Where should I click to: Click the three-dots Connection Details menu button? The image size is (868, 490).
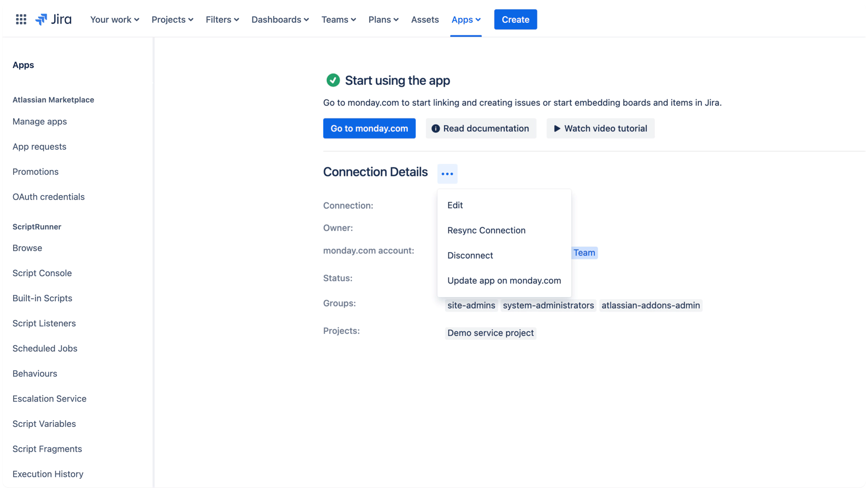click(447, 174)
